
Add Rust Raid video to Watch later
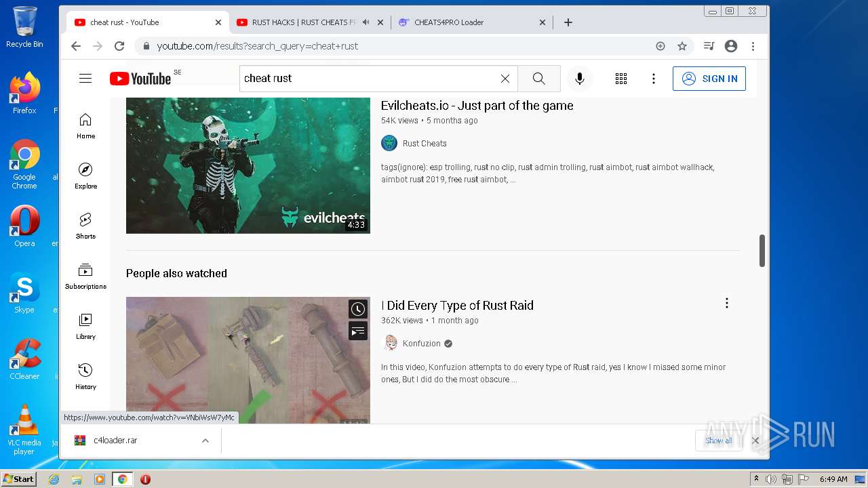(x=358, y=309)
